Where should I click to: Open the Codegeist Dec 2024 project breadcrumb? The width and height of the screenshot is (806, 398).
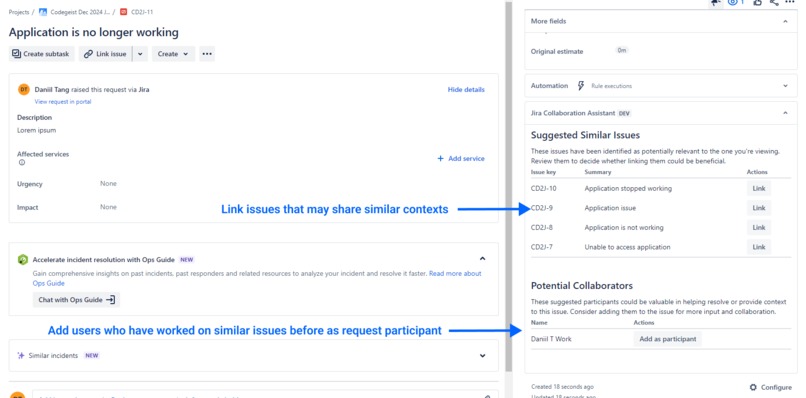pyautogui.click(x=80, y=12)
